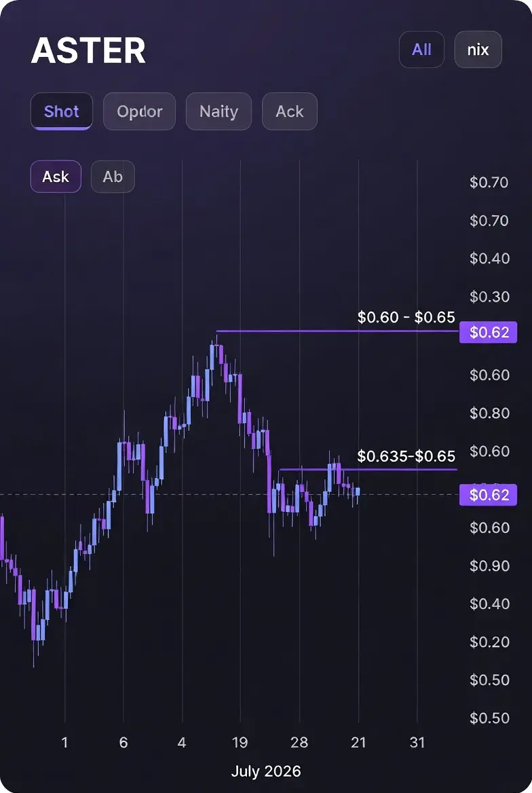Choose the All range button
532x793 pixels.
pyautogui.click(x=421, y=50)
